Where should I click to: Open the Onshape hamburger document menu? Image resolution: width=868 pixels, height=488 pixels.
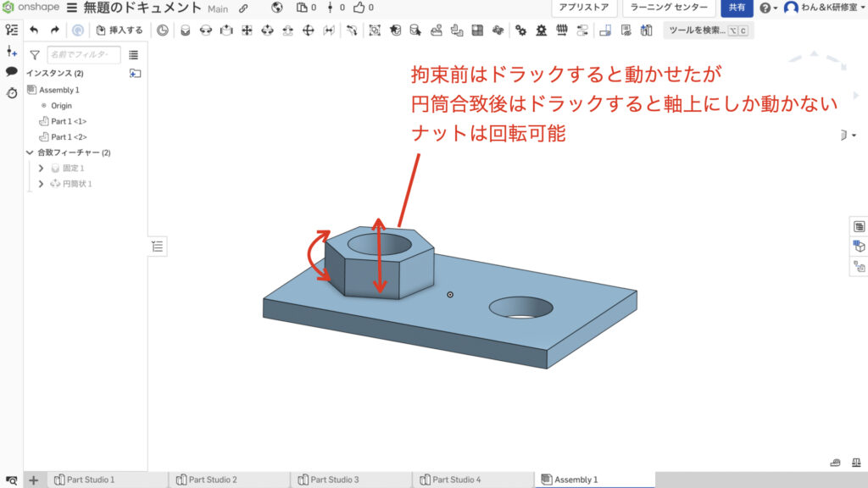point(72,8)
